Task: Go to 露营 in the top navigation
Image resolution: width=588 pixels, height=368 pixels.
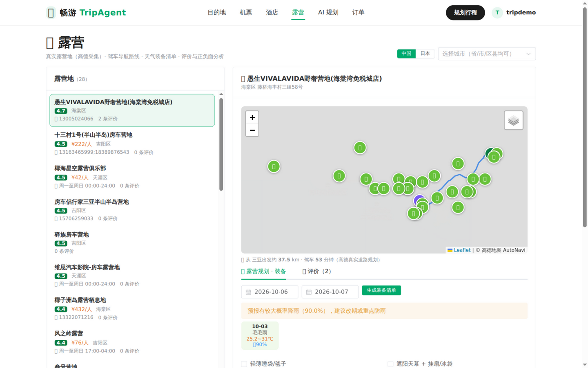Action: (298, 13)
